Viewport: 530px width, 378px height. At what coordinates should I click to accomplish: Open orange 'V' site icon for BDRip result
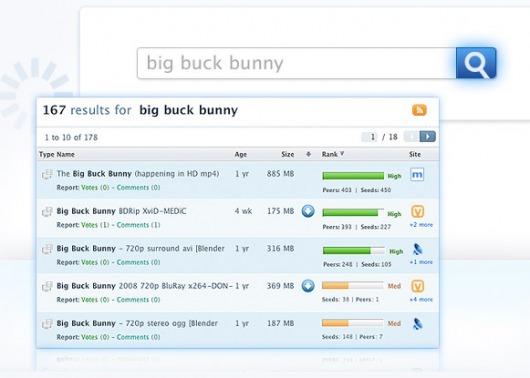tap(417, 212)
